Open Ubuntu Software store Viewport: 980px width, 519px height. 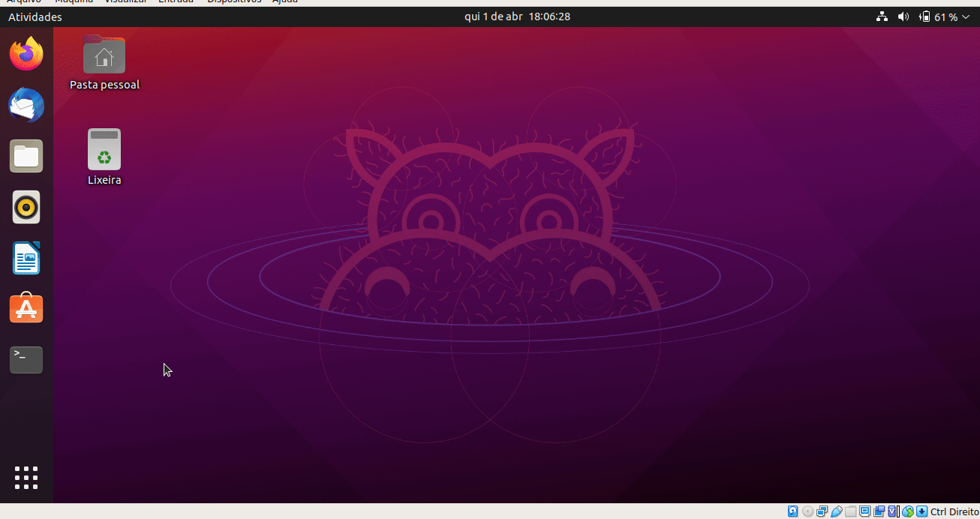point(26,308)
